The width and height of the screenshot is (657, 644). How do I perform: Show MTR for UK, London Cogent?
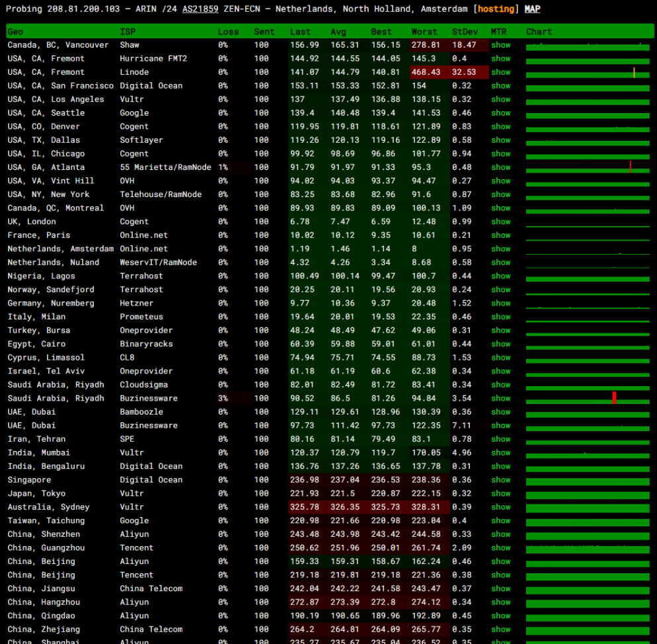click(501, 221)
